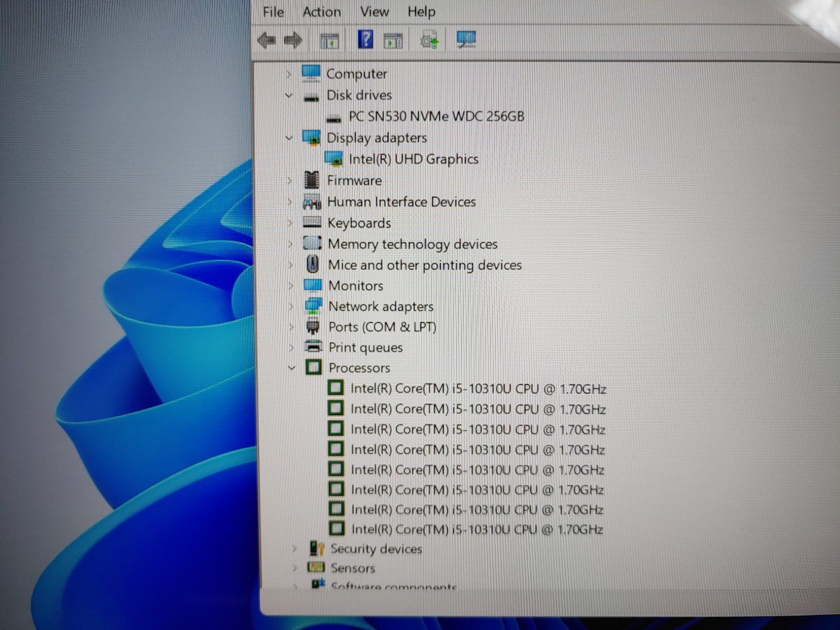Expand the Memory technology devices node
The height and width of the screenshot is (630, 840).
290,244
